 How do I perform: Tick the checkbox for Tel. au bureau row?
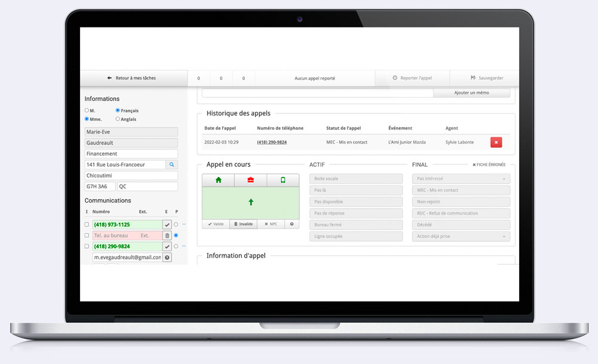click(87, 235)
